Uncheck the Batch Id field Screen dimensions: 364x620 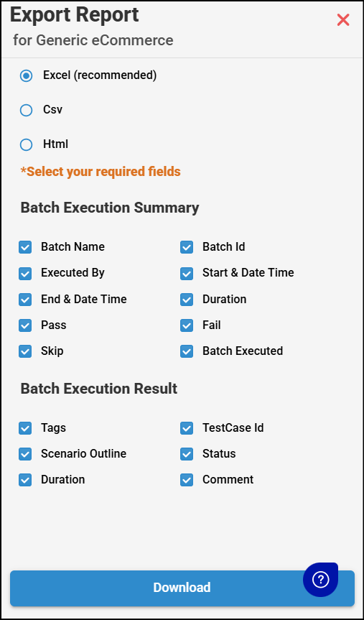pos(187,248)
